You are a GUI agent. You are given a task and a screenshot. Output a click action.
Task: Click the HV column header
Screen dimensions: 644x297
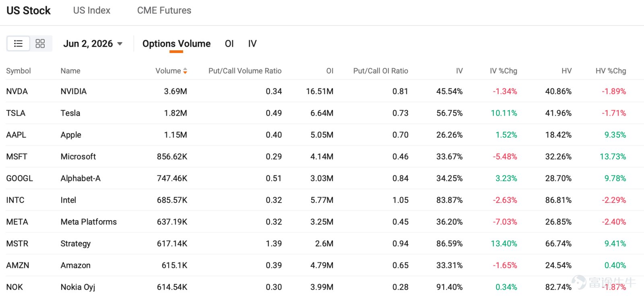click(567, 71)
